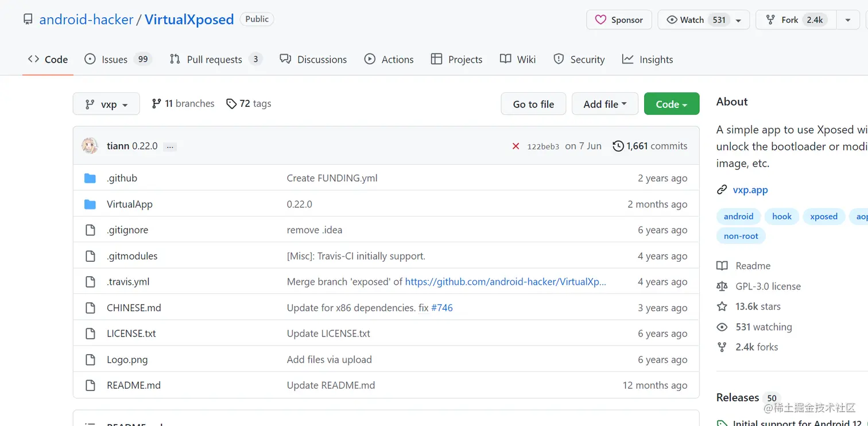The image size is (868, 426).
Task: Click the xposed topic tag
Action: tap(824, 216)
